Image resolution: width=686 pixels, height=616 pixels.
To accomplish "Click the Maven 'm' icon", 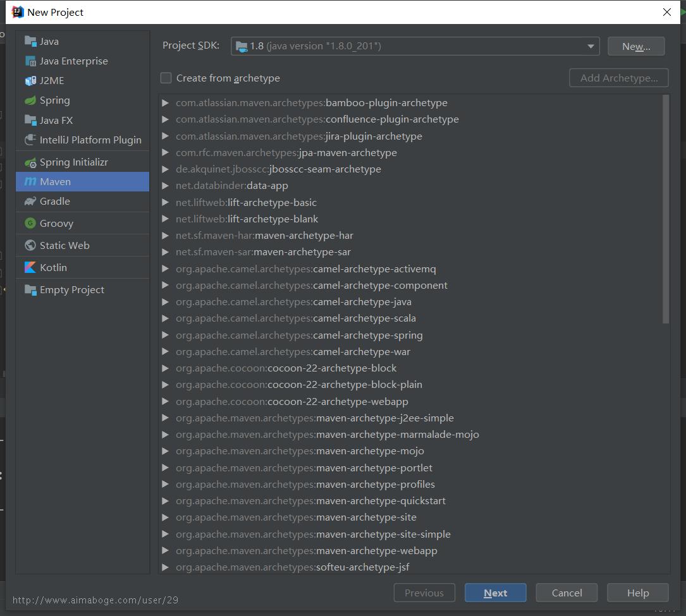I will point(30,181).
